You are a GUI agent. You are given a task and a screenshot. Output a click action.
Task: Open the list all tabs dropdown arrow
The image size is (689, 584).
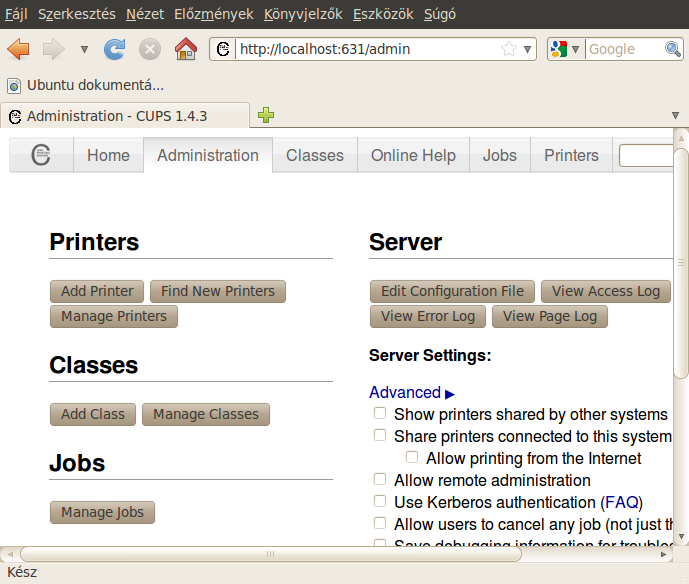pyautogui.click(x=675, y=116)
